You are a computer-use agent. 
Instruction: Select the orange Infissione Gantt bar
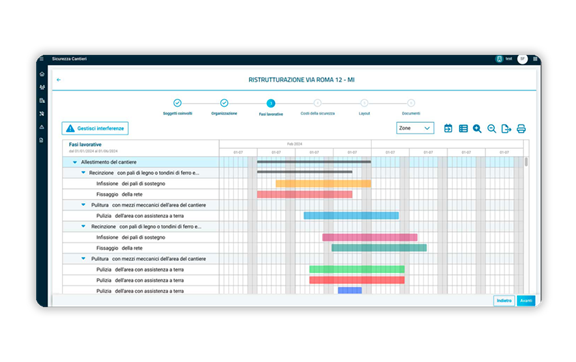(323, 183)
